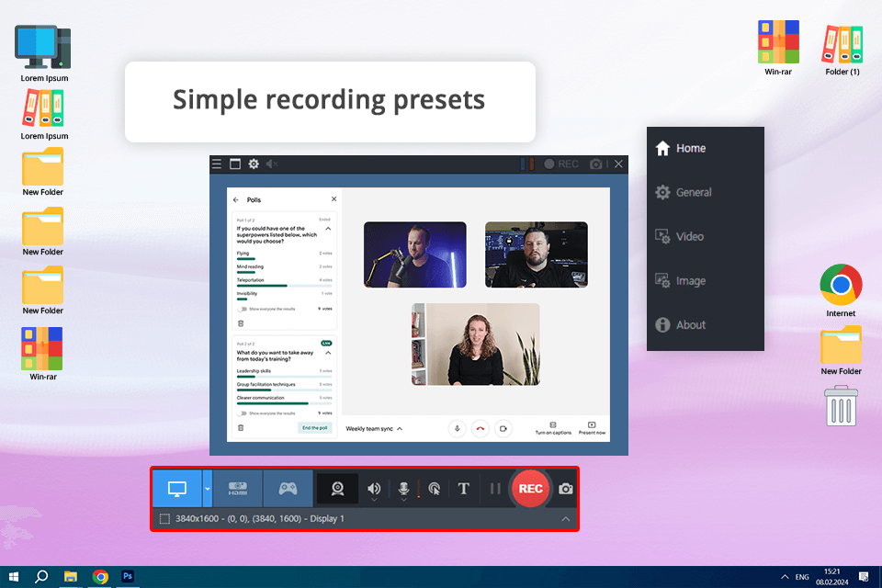Open the Internet Chrome desktop icon

841,291
